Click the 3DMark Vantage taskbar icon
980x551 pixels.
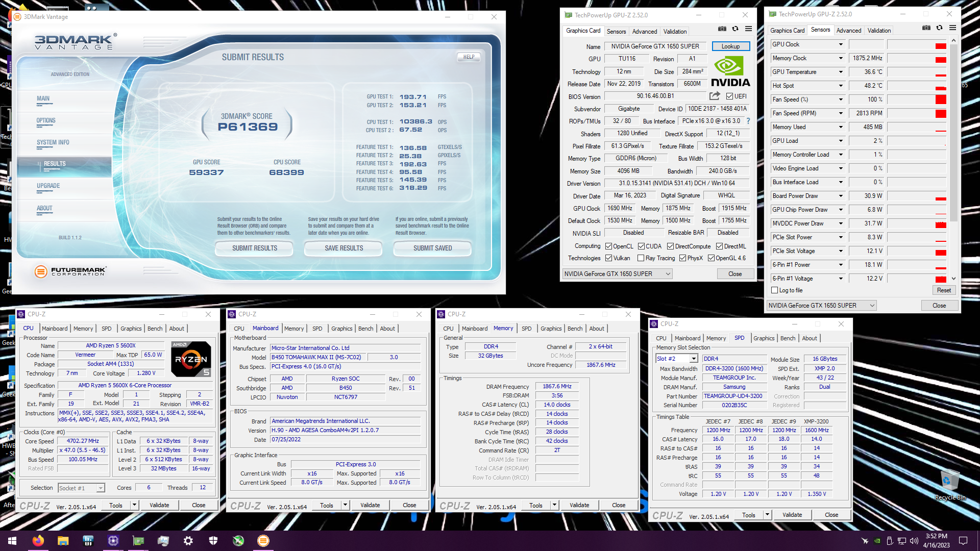[263, 541]
